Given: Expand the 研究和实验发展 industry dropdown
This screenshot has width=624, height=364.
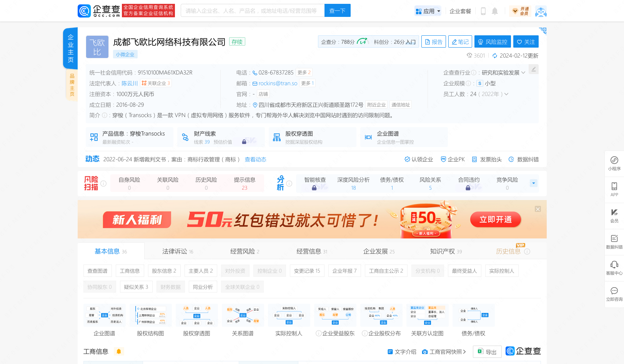Looking at the screenshot, I should (x=523, y=73).
